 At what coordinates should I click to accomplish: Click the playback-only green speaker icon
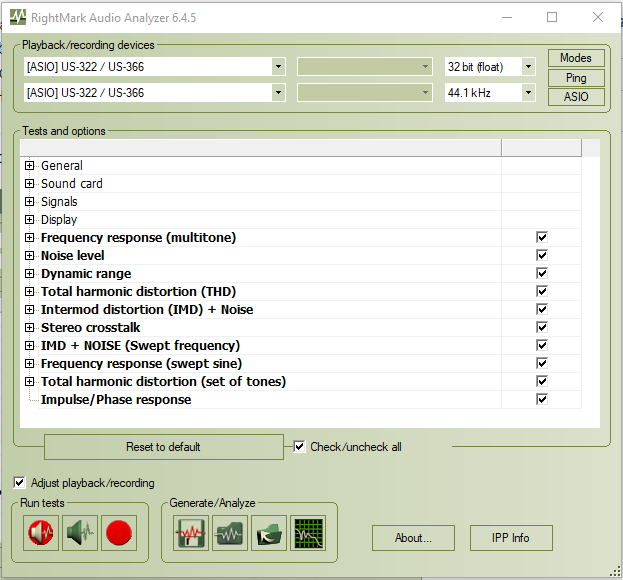click(x=79, y=533)
